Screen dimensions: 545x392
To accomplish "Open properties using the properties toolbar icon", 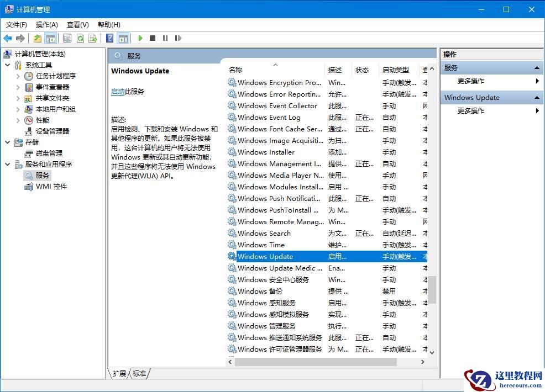I will [67, 38].
